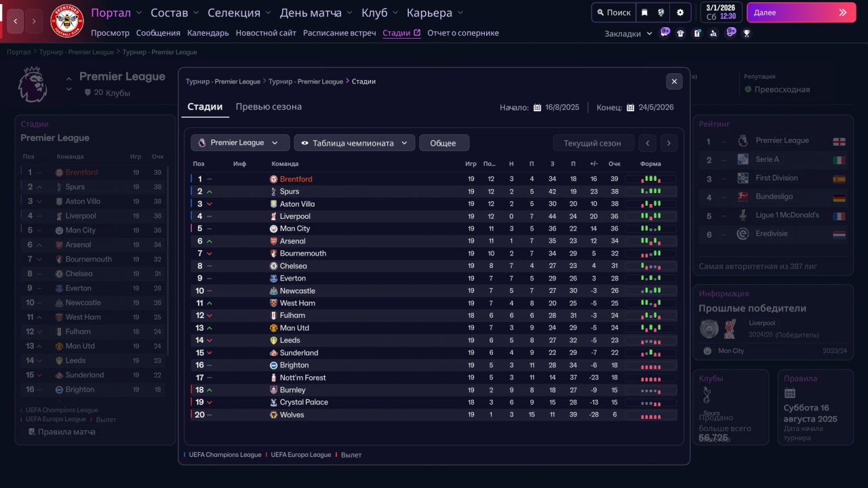Open the shirt icon shortcut under Закладки
This screenshot has width=868, height=488.
tap(681, 33)
